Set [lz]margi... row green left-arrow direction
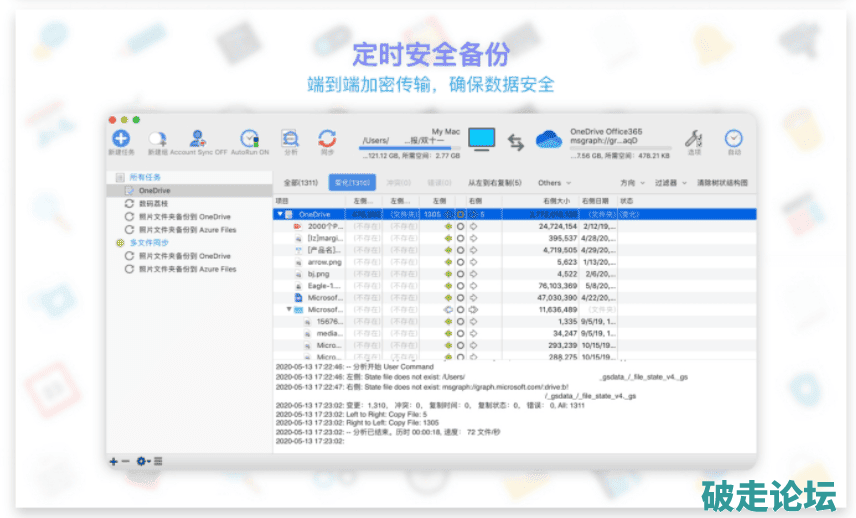Image resolution: width=856 pixels, height=518 pixels. (x=448, y=238)
